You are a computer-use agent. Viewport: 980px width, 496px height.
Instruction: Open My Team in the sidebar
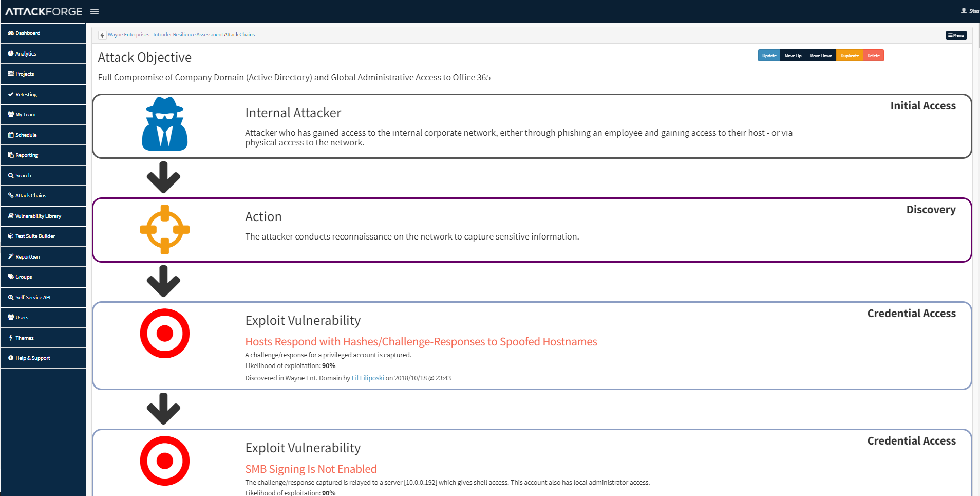pos(43,115)
